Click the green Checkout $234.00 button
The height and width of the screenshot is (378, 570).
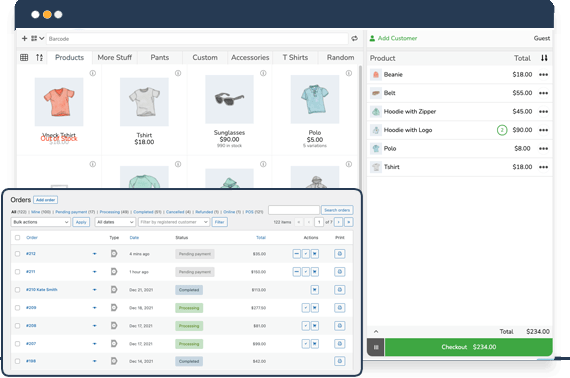469,347
